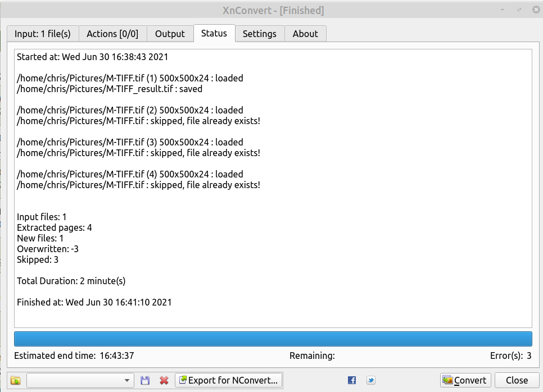Maximize the XnConvert window
The width and height of the screenshot is (543, 392).
tap(519, 10)
